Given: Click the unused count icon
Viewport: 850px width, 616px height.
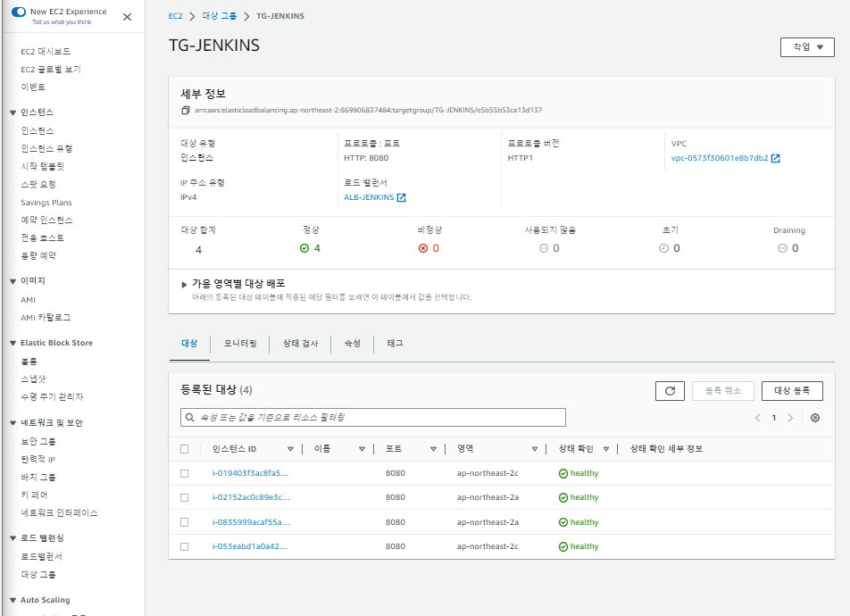Looking at the screenshot, I should 544,248.
